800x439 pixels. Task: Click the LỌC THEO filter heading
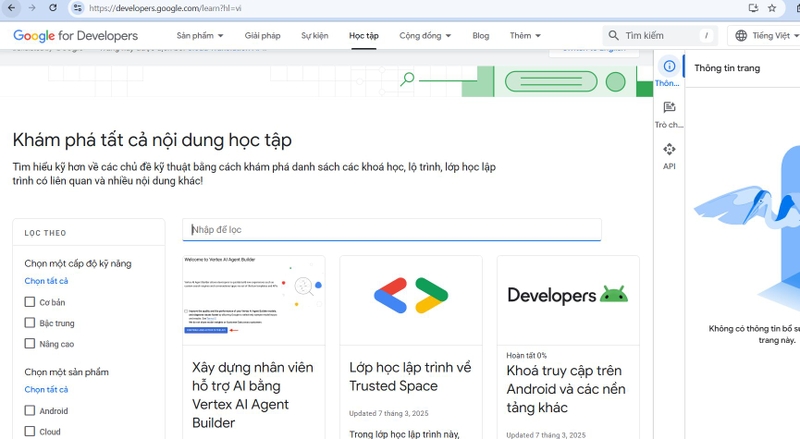[45, 233]
